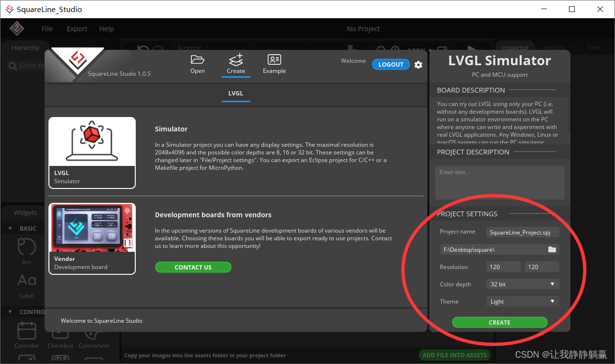
Task: Switch to the Font tab
Action: click(593, 47)
